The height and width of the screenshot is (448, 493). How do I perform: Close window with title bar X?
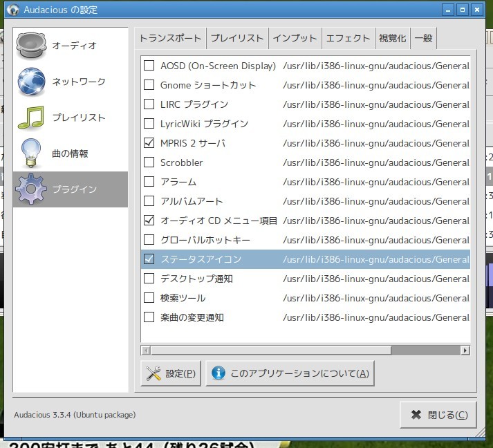click(477, 10)
